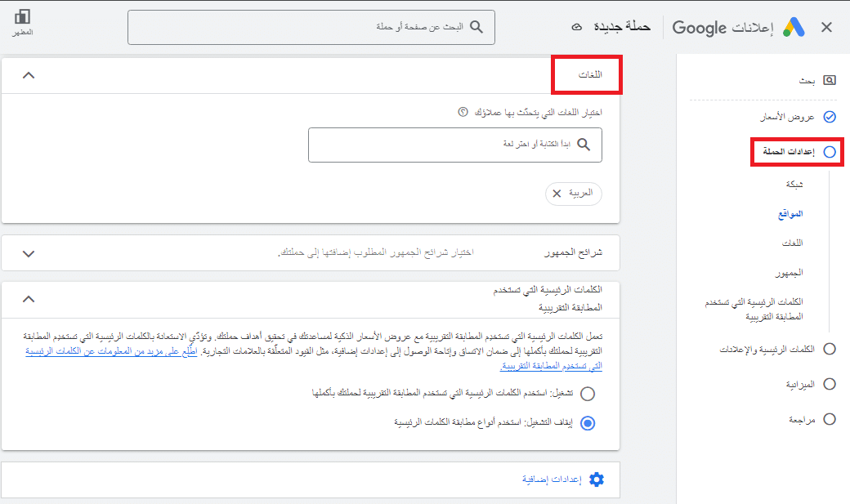
Task: Open إعدادات إضافية additional settings link
Action: point(552,479)
